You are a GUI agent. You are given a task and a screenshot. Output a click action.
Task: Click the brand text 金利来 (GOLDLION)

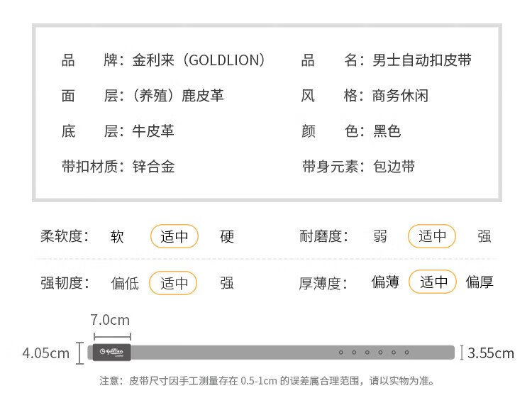point(199,60)
